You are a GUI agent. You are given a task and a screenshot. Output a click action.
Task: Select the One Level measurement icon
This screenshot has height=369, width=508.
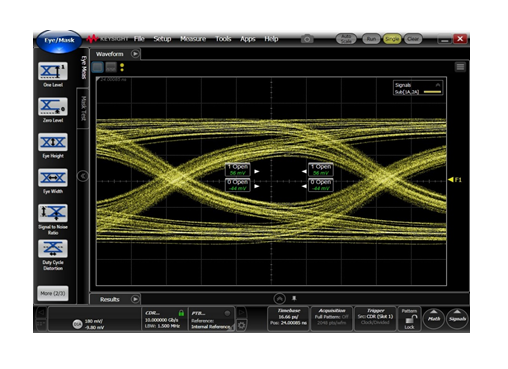53,71
